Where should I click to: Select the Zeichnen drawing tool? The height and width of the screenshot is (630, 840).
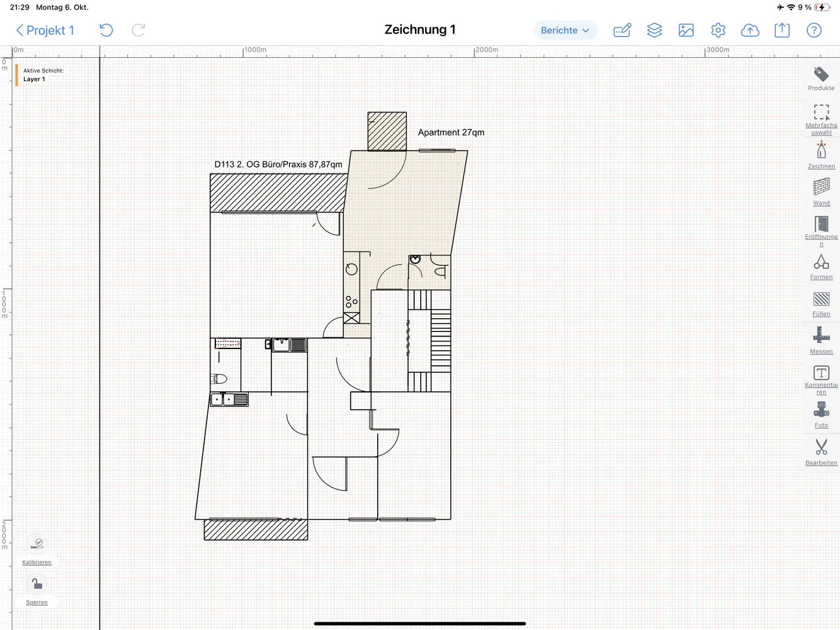(821, 156)
